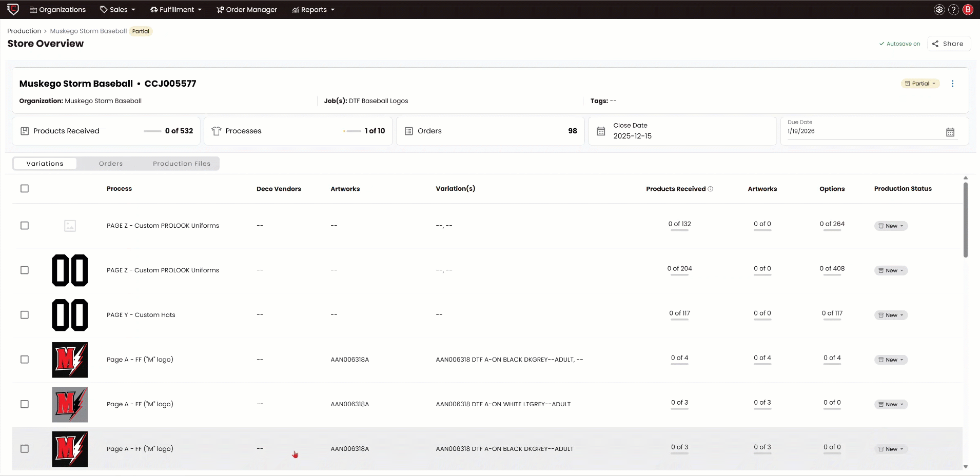Screen dimensions: 980x476
Task: Open the Due Date calendar picker icon
Action: tap(950, 132)
